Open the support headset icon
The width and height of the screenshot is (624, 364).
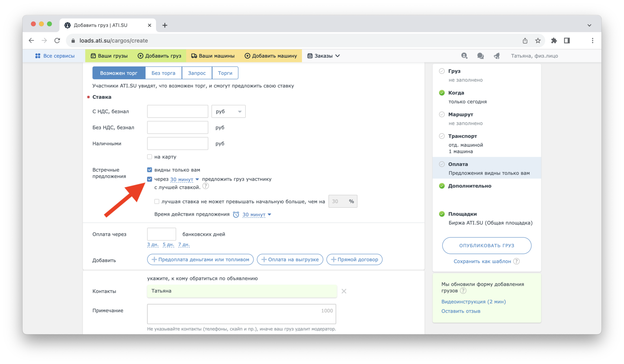(464, 56)
